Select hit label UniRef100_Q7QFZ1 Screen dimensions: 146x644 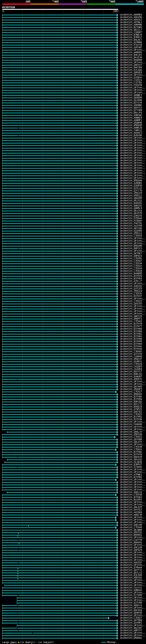point(131,409)
